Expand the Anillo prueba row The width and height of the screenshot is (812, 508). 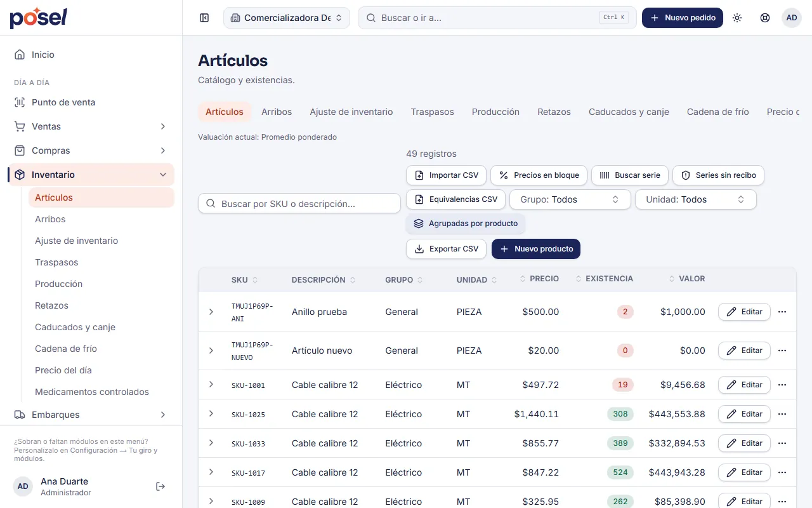[x=211, y=312]
